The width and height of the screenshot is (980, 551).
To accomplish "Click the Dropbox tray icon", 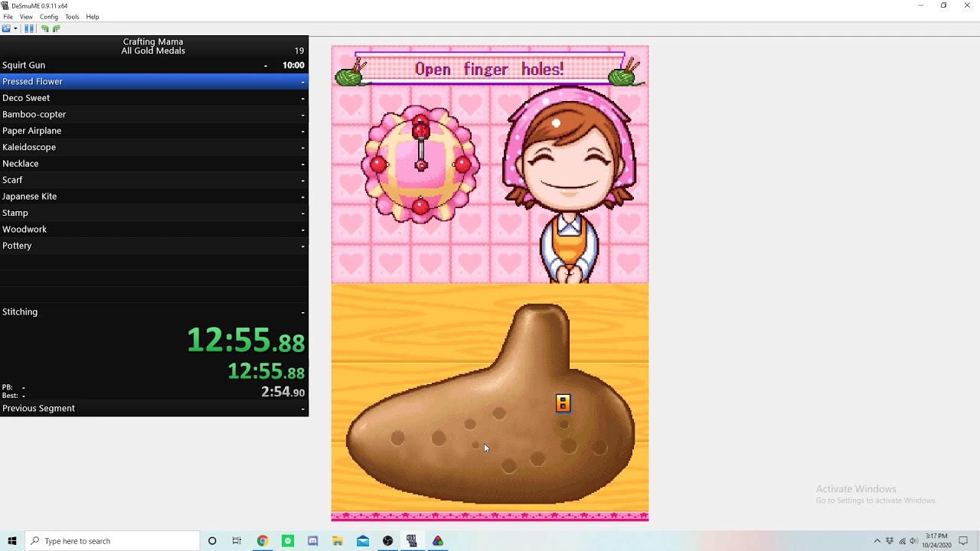I will coord(890,541).
